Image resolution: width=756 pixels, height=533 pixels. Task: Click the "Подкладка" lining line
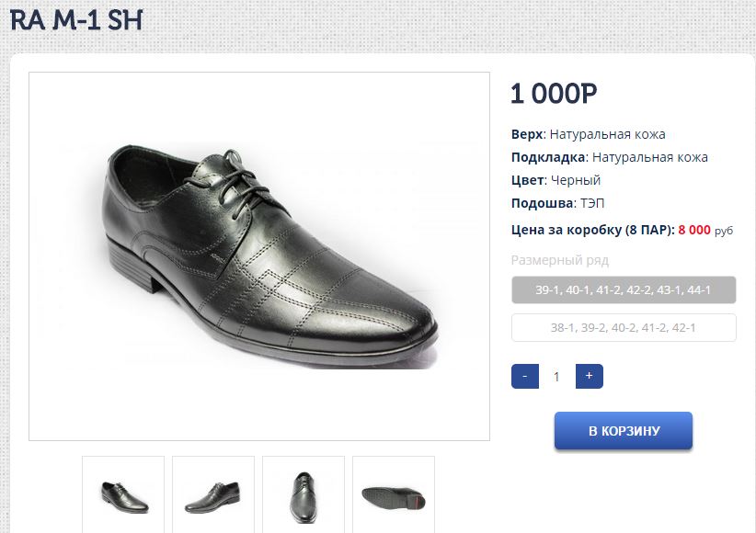(609, 157)
